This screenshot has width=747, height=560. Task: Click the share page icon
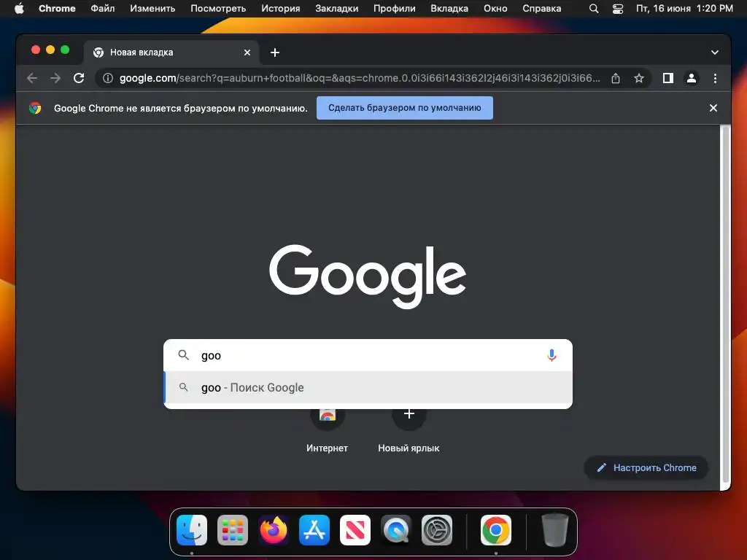coord(616,78)
